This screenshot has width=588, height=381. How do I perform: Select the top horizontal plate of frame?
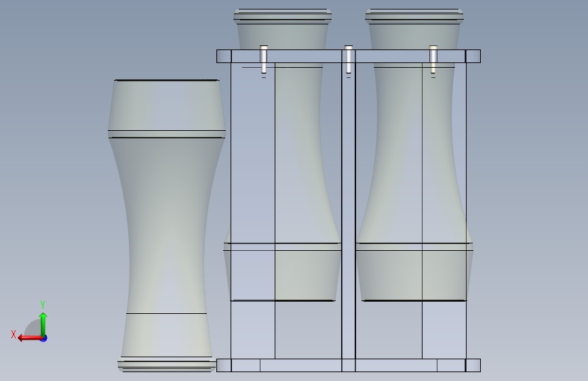(x=349, y=56)
